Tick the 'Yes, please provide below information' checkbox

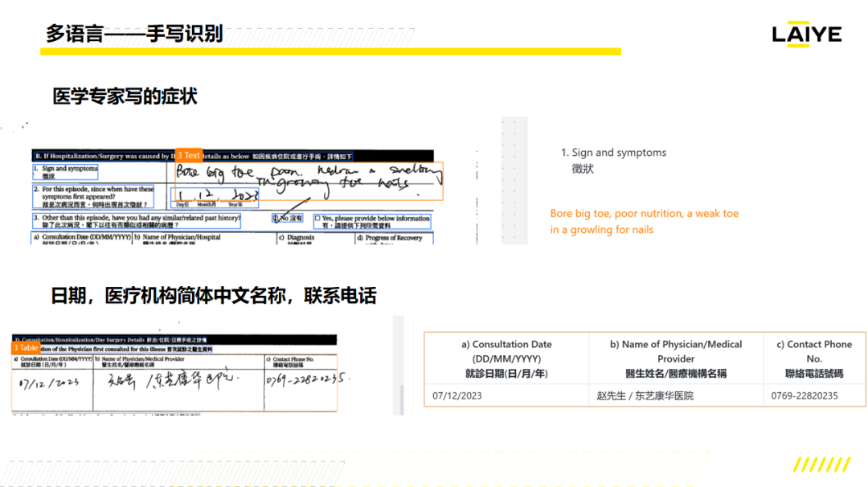317,218
